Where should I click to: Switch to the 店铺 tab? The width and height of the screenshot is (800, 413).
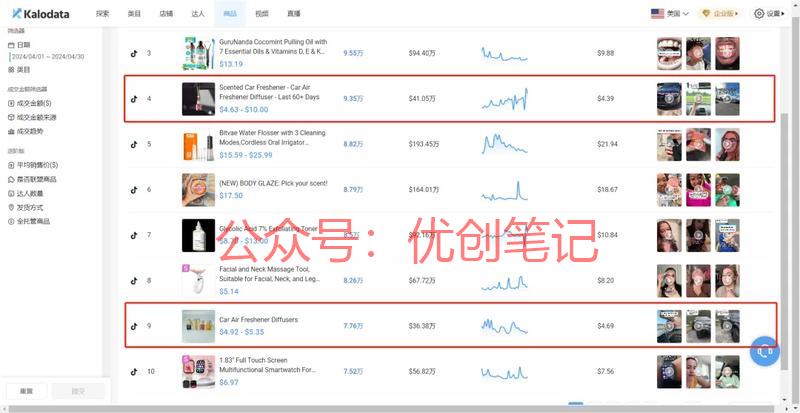coord(166,14)
